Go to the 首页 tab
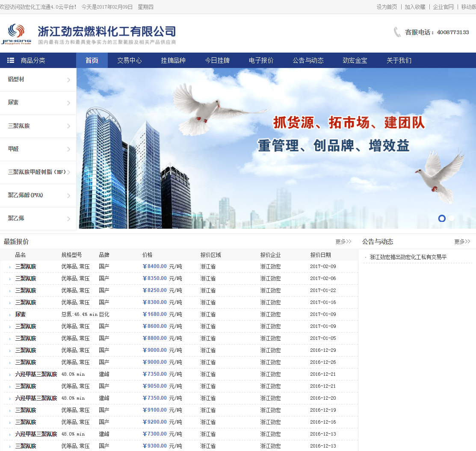The width and height of the screenshot is (476, 451). [x=92, y=60]
